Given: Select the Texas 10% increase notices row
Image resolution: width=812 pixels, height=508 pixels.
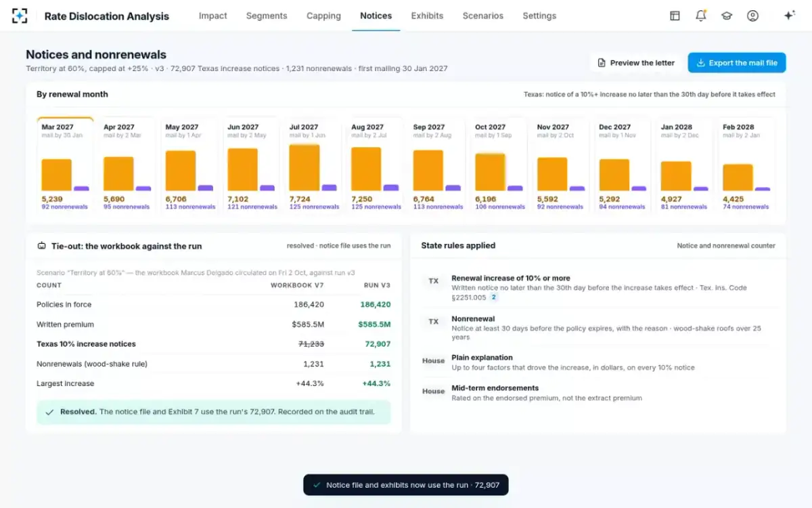Looking at the screenshot, I should [x=214, y=344].
